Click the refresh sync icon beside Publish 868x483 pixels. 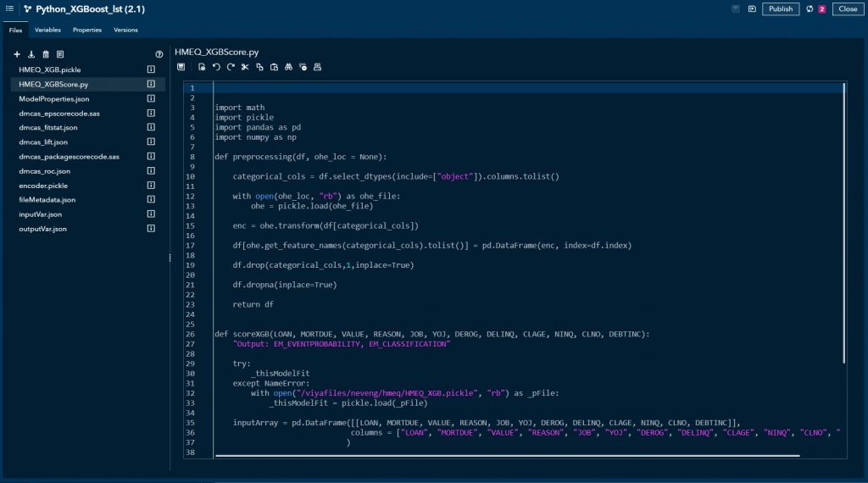tap(810, 8)
